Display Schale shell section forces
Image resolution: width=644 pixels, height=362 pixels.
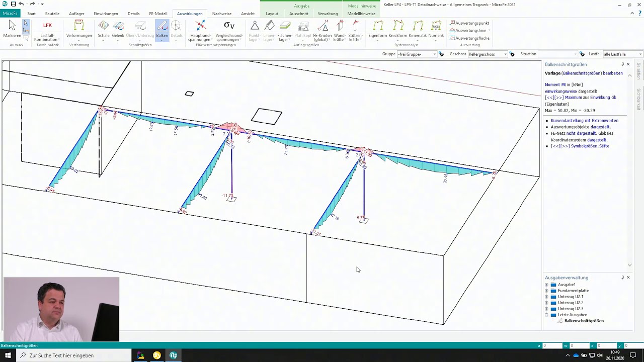click(x=104, y=30)
